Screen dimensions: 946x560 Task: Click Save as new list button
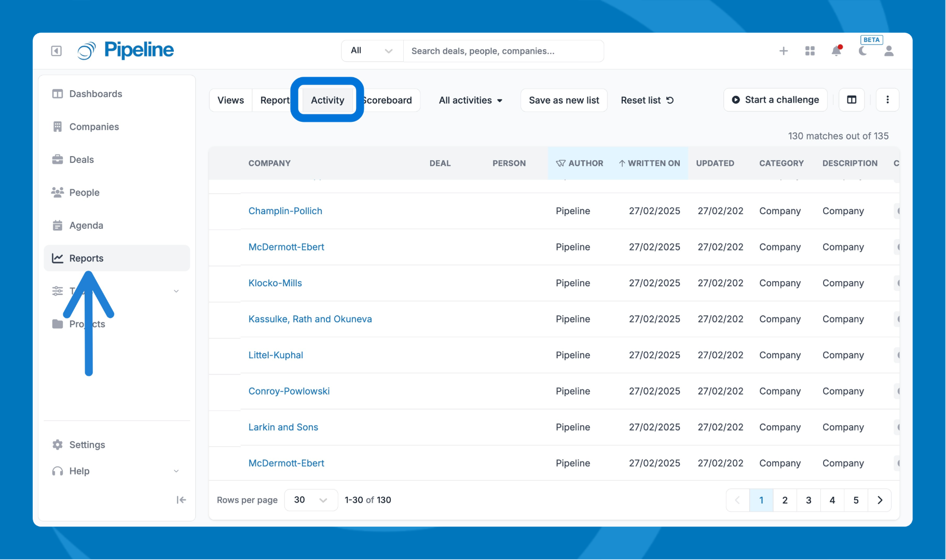click(564, 100)
